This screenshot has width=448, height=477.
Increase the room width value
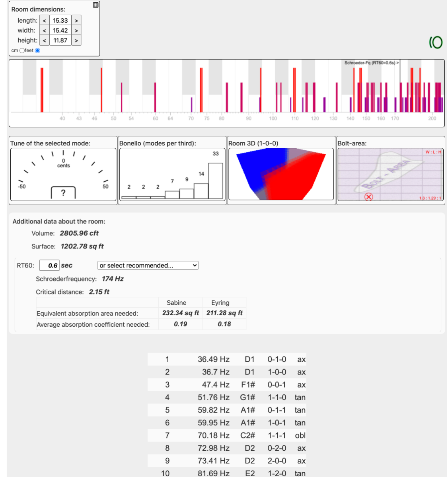point(76,31)
